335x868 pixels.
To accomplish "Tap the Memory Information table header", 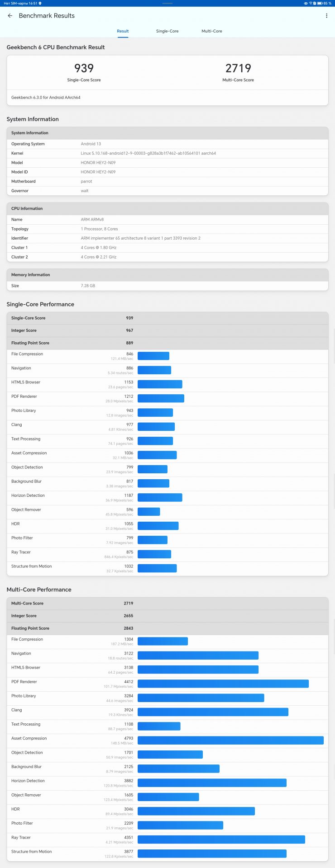I will 167,275.
